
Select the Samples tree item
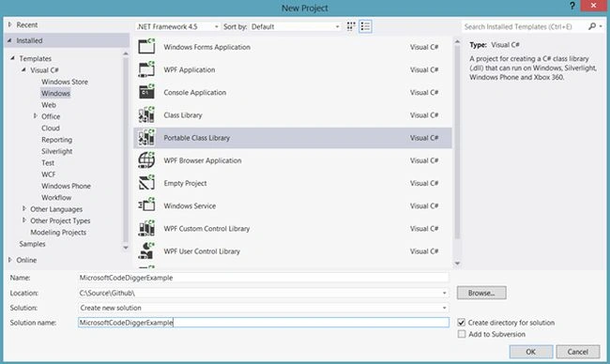[x=32, y=244]
